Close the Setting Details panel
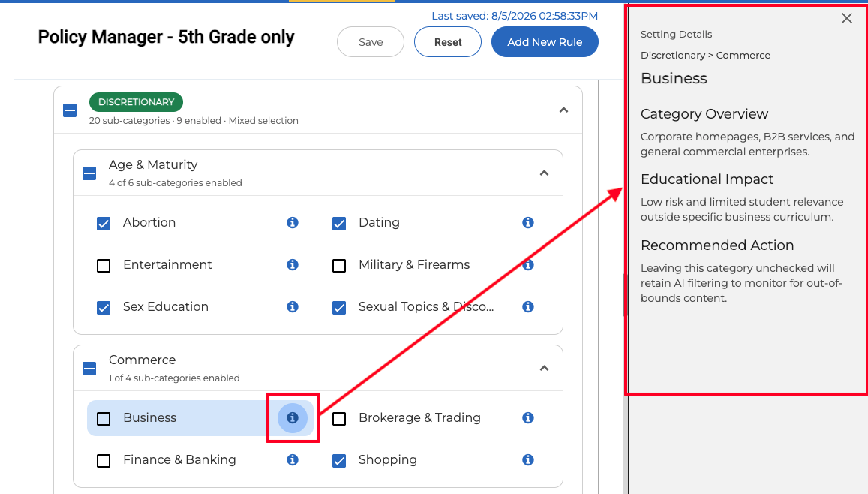This screenshot has width=868, height=494. (847, 18)
